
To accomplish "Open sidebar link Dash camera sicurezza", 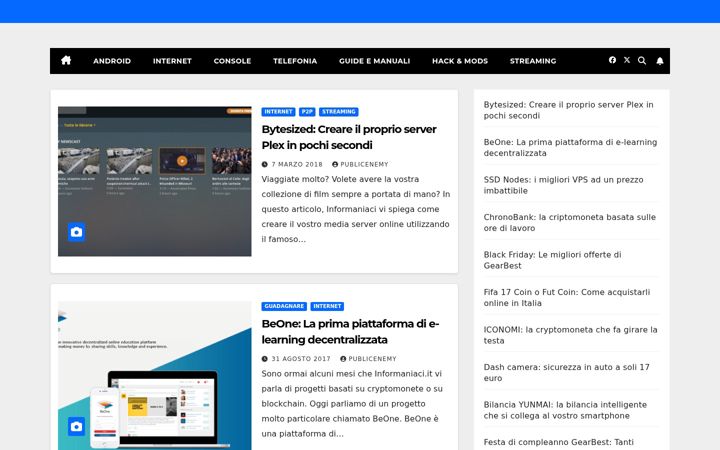I will [567, 372].
